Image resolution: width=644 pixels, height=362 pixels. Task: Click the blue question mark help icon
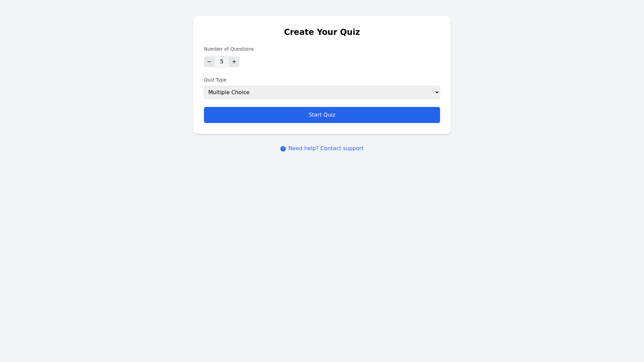283,149
